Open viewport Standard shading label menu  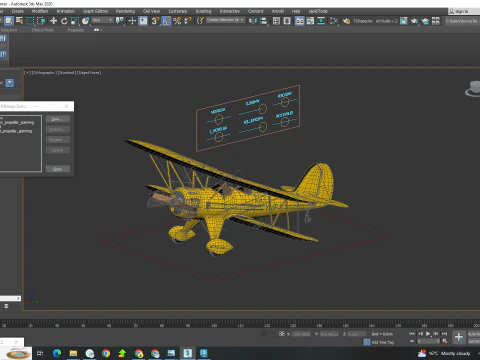click(67, 72)
